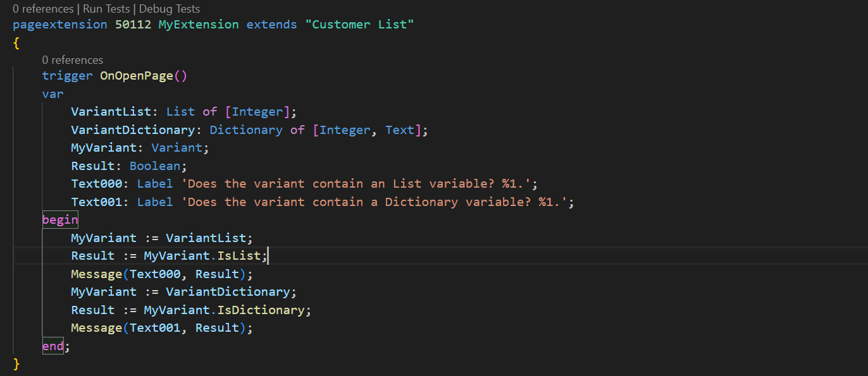Click the IsDictionary method call
This screenshot has width=868, height=376.
(x=261, y=310)
